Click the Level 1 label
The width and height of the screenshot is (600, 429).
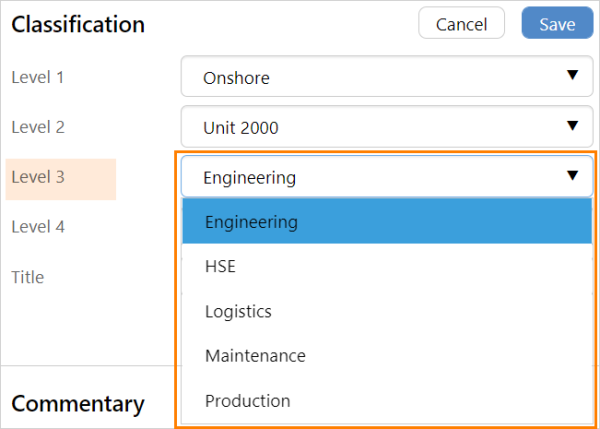(38, 76)
